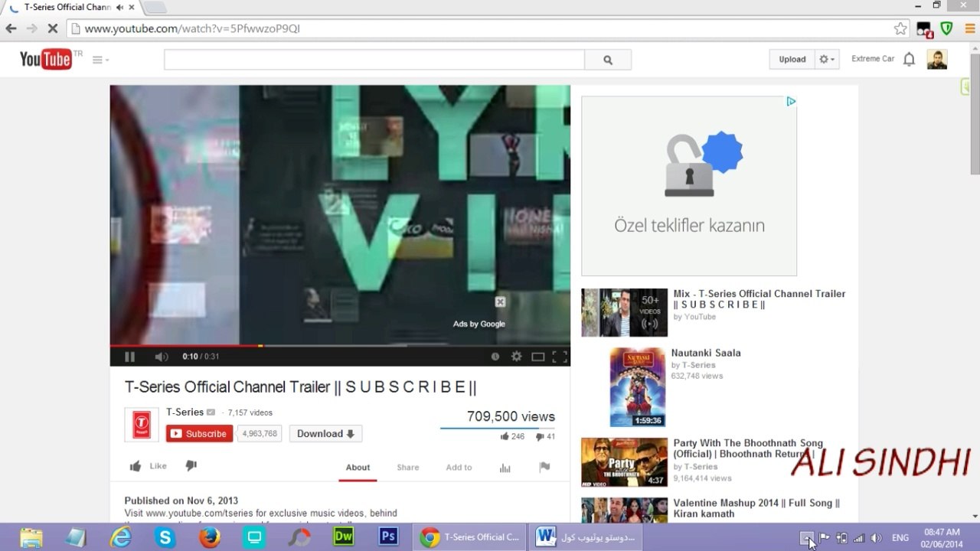
Task: Open the Mix - T-Series Official Channel Trailer link
Action: pyautogui.click(x=759, y=299)
